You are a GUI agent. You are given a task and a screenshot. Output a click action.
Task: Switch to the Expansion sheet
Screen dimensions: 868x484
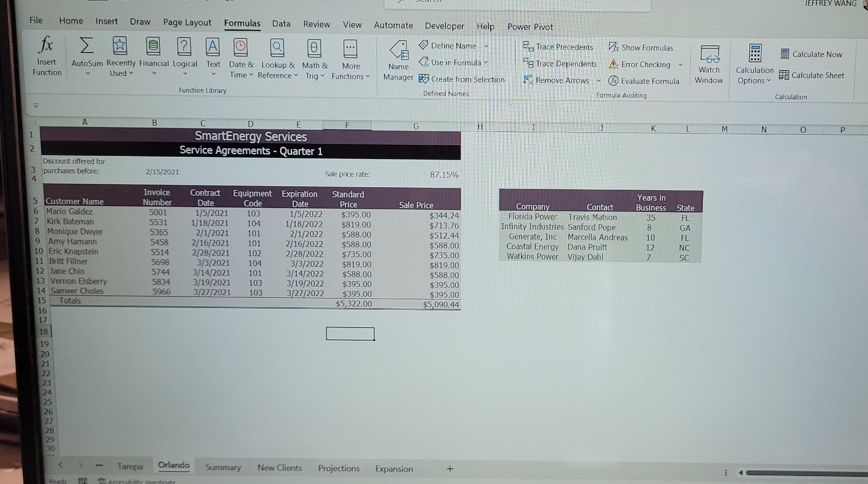(394, 469)
